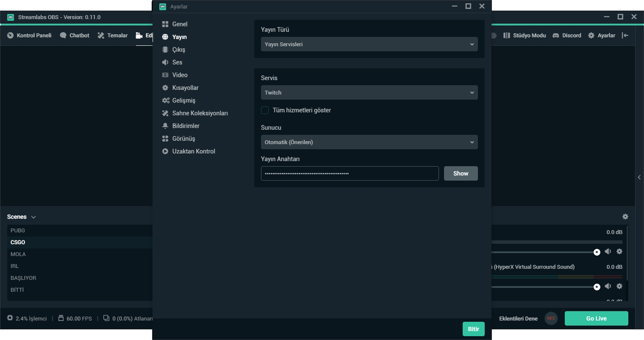644x340 pixels.
Task: Open Discord from main toolbar
Action: (x=567, y=36)
